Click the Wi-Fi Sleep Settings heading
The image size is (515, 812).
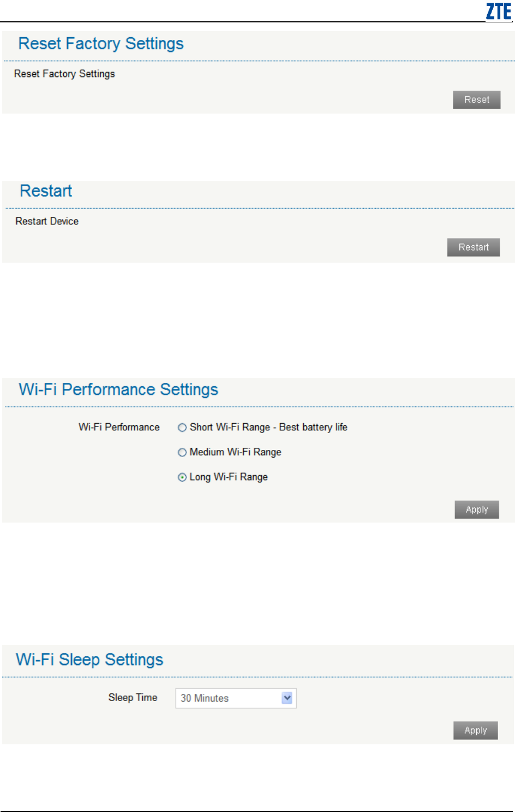(89, 660)
